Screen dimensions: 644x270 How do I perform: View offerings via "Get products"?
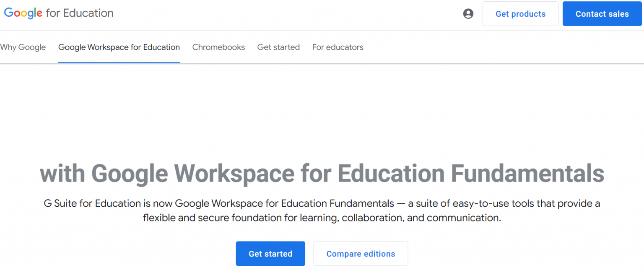coord(520,13)
